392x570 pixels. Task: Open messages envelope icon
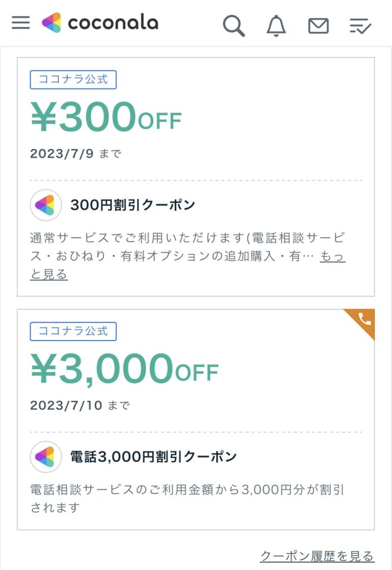pos(318,26)
